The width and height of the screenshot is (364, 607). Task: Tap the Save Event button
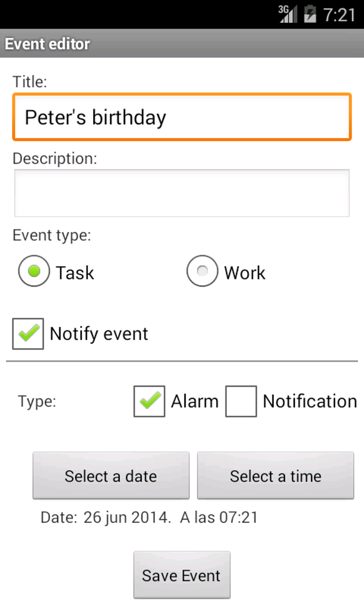182,575
